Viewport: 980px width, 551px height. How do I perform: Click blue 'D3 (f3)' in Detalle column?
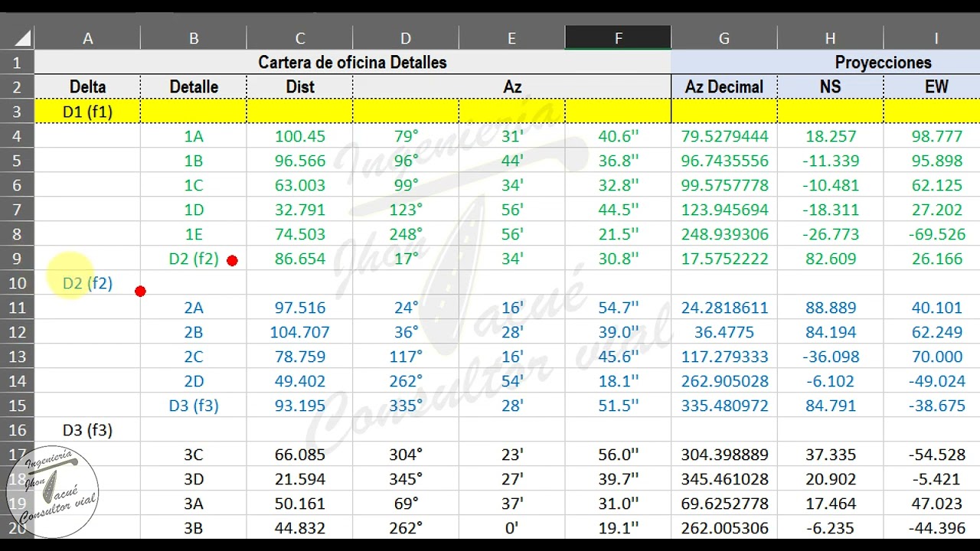click(194, 405)
